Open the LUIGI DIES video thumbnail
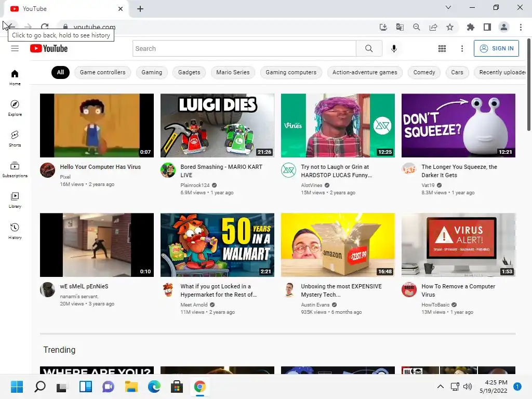This screenshot has height=399, width=532. (x=217, y=126)
